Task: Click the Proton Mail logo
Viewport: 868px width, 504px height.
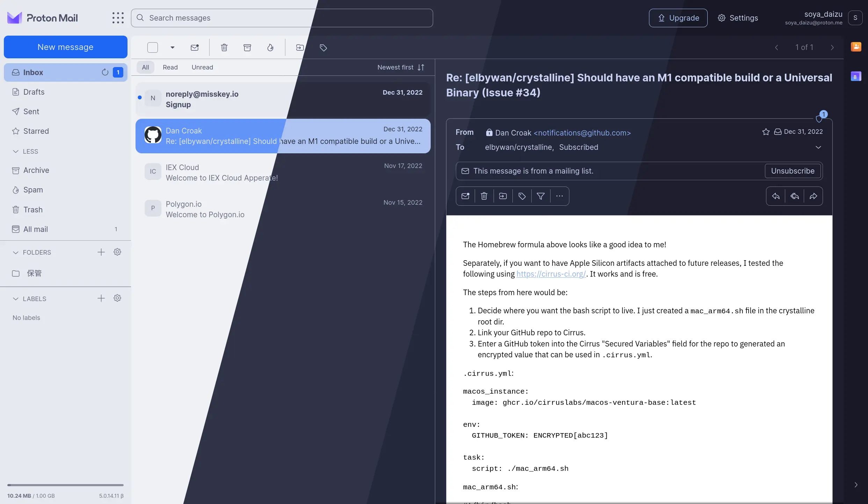Action: click(43, 18)
